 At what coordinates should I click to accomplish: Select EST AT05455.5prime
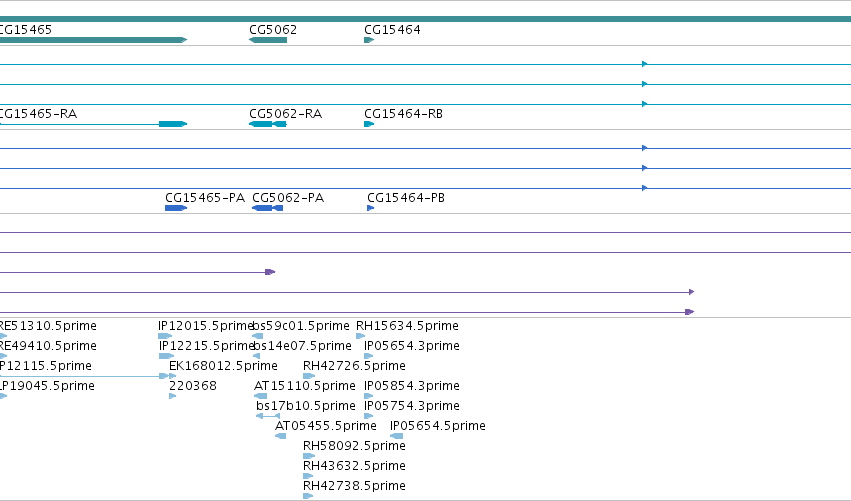pos(326,426)
